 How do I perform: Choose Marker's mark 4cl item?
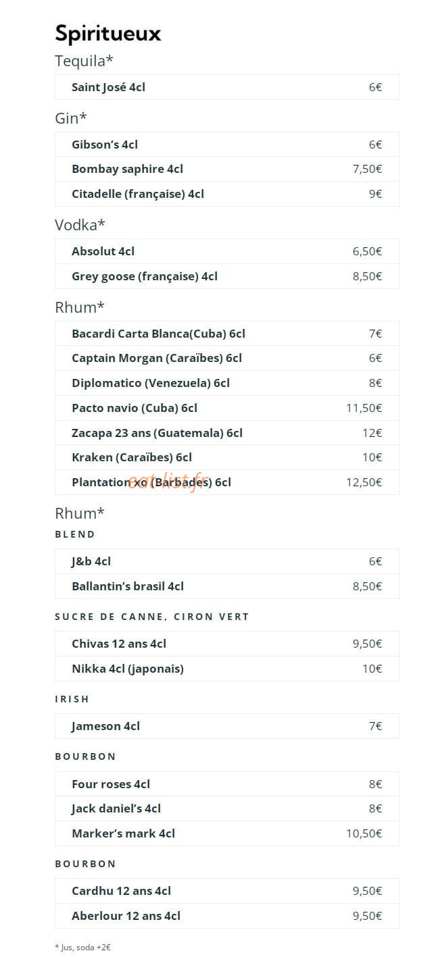(x=226, y=833)
